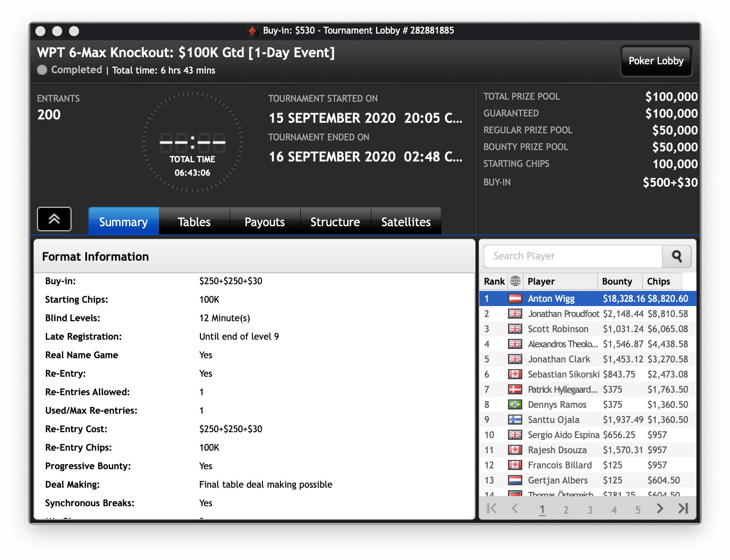Open the Structure tab
The width and height of the screenshot is (730, 560).
[335, 222]
